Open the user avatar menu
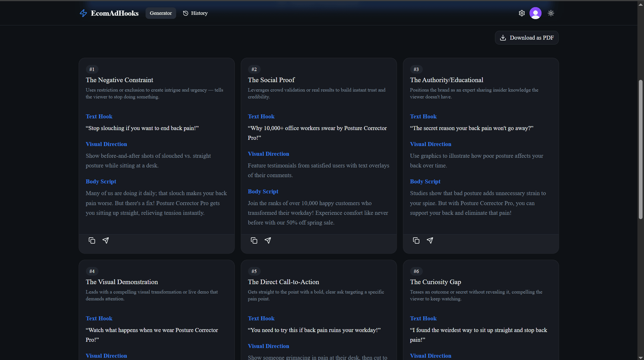The width and height of the screenshot is (644, 360). (x=535, y=13)
